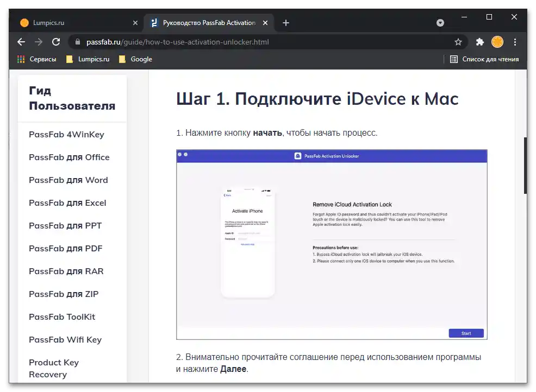This screenshot has height=392, width=536.
Task: Open PassFab для Office link
Action: [x=70, y=157]
